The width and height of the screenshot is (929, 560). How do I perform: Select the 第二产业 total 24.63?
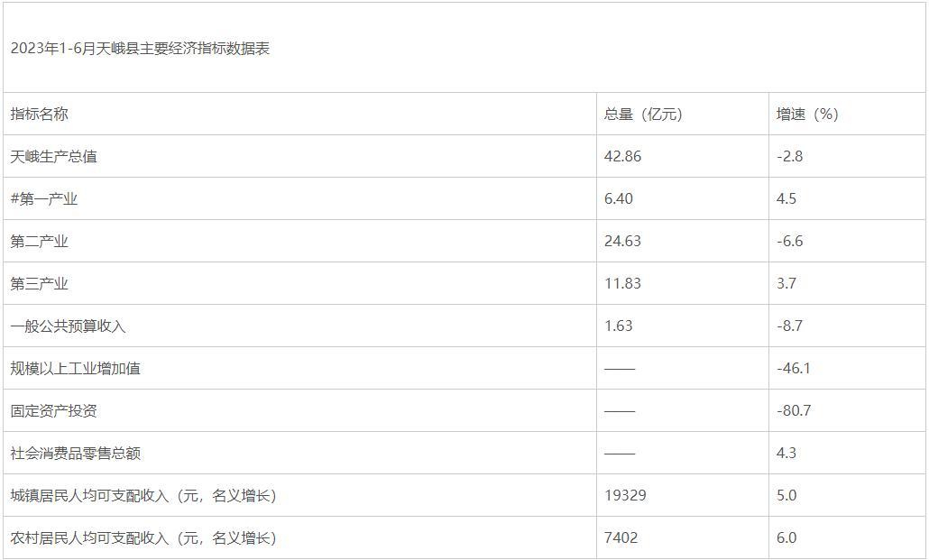(622, 241)
